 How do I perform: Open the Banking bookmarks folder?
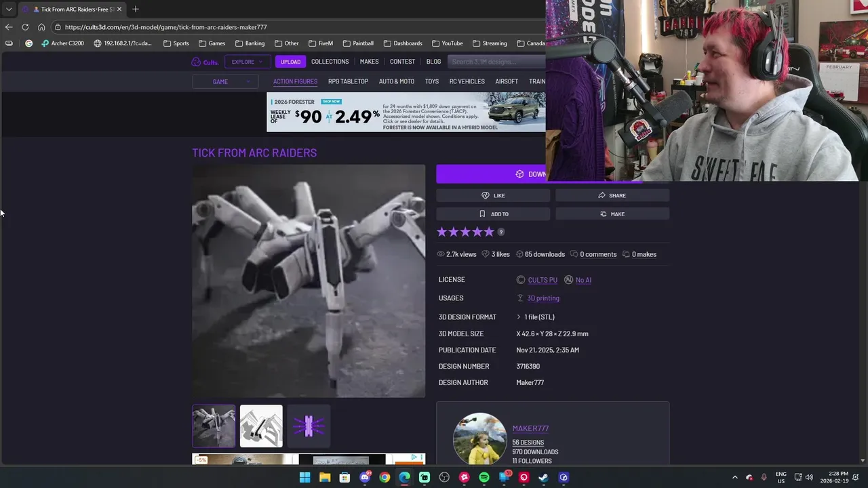(x=250, y=43)
